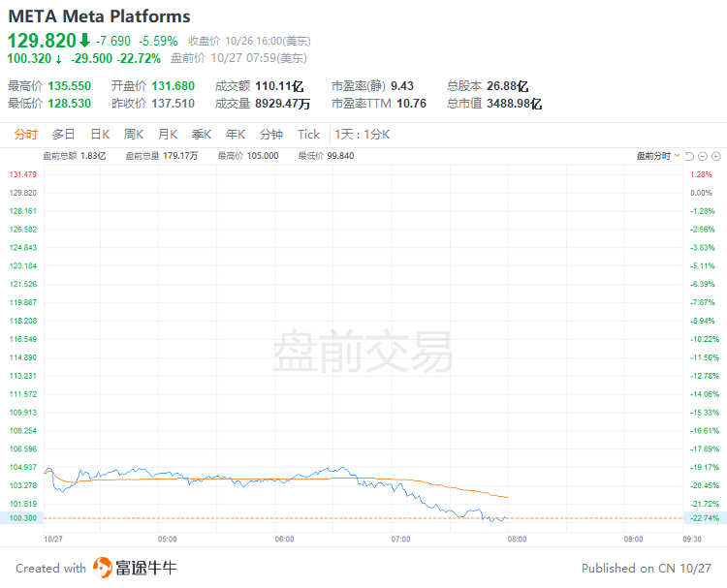Click the 总市值 value 3488.98亿
727x588 pixels.
[x=514, y=104]
